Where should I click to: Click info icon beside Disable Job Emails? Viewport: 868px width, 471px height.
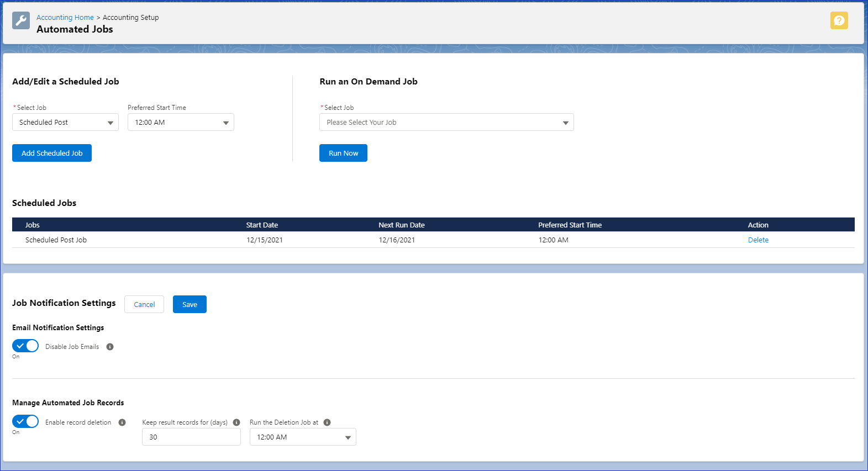pos(110,347)
